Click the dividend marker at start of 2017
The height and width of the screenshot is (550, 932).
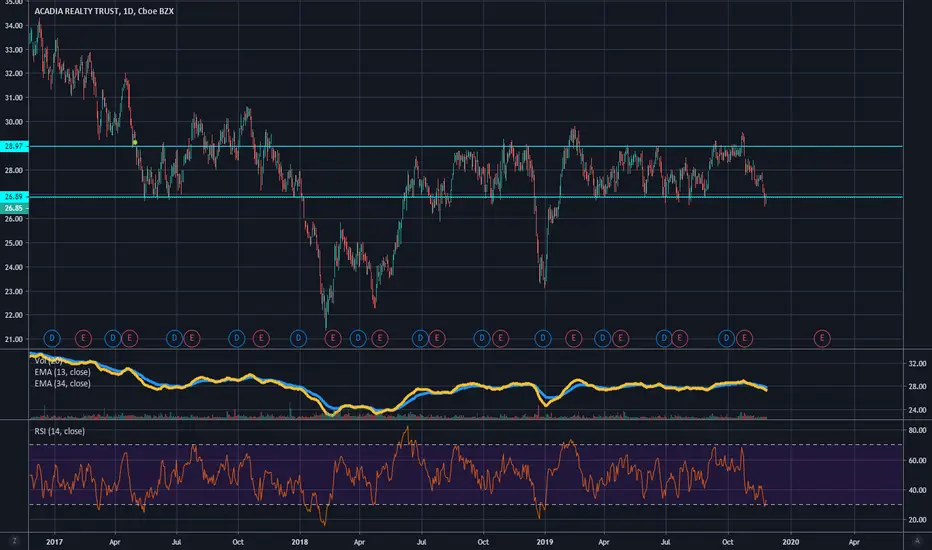(52, 338)
